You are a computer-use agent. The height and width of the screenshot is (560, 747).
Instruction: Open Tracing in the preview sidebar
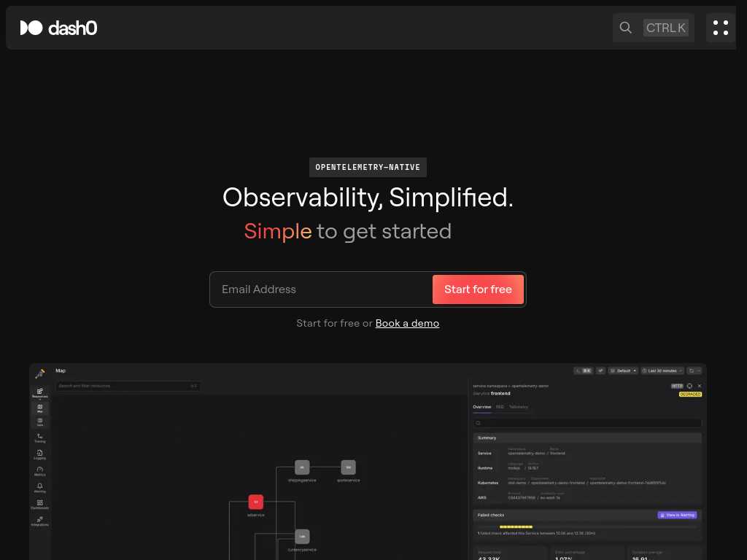(40, 438)
